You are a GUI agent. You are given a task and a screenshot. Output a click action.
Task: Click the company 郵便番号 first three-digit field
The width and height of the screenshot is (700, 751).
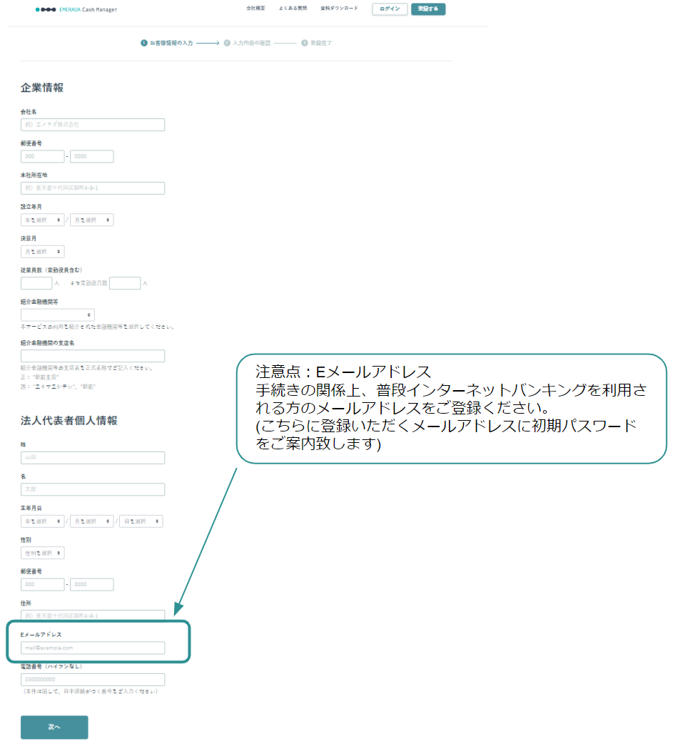[x=42, y=157]
